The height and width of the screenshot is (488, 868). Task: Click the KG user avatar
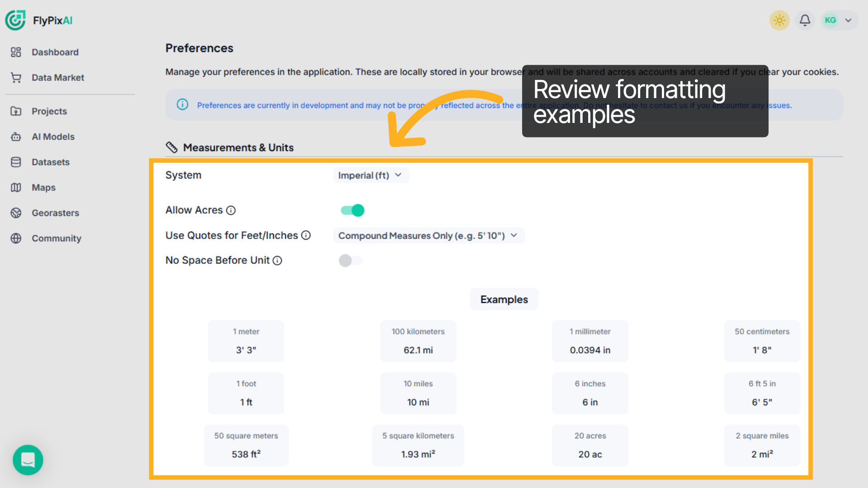click(x=830, y=20)
